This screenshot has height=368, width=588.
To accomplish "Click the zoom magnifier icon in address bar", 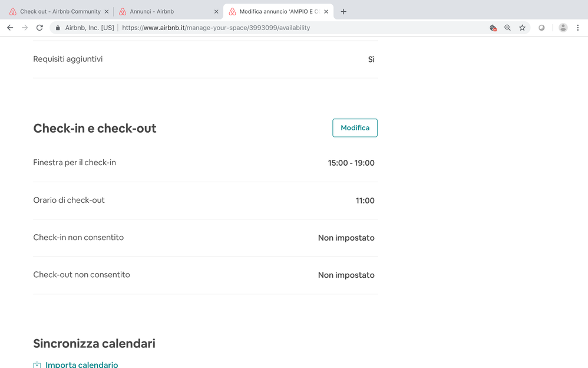I will click(x=507, y=28).
